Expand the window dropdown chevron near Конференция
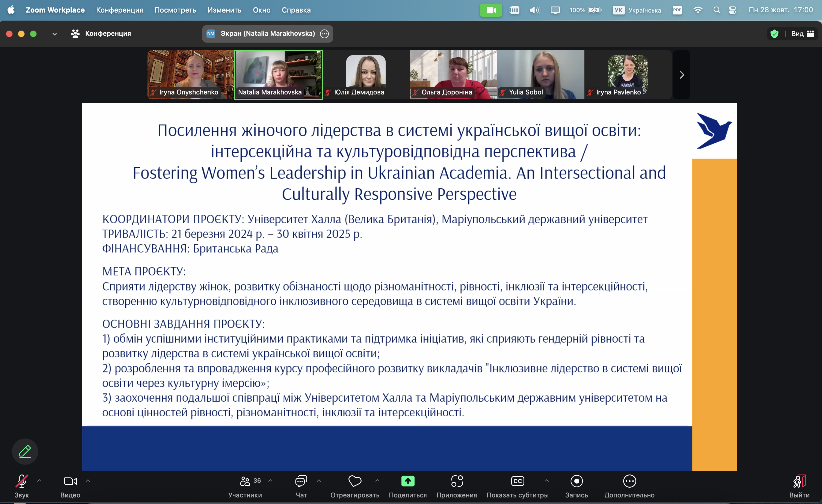822x504 pixels. click(54, 34)
